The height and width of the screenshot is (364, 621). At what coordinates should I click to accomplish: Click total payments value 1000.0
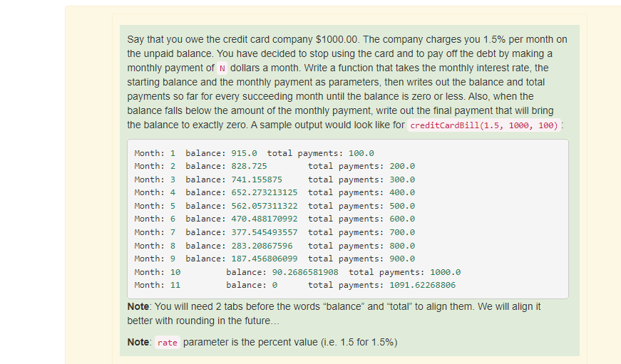pos(445,272)
